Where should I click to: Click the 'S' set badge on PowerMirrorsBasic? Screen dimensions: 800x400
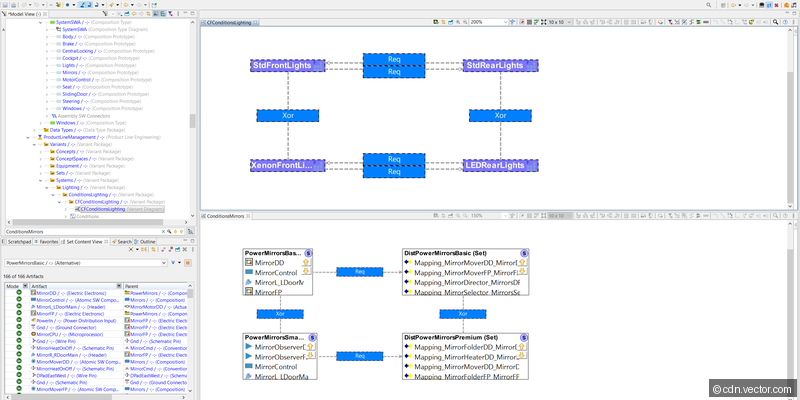click(x=310, y=254)
